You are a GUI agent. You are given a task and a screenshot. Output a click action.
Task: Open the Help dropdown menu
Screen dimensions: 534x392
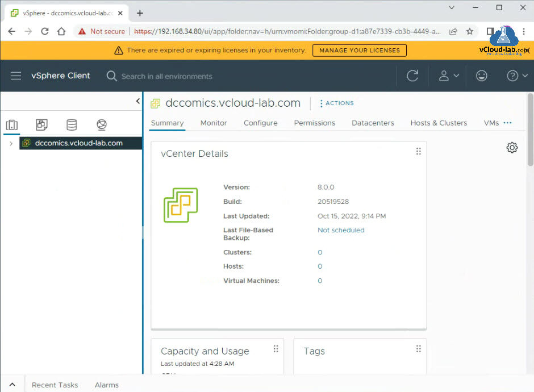pos(516,76)
